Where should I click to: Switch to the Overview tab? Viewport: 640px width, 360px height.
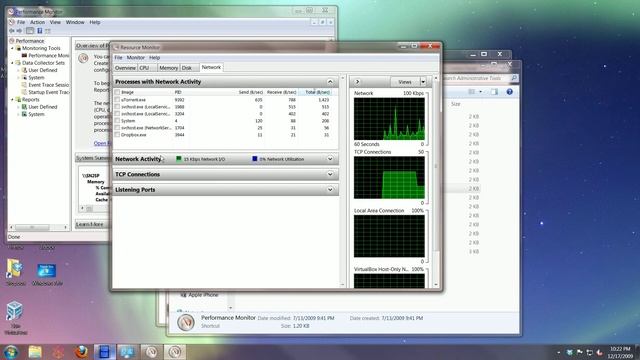click(x=125, y=68)
